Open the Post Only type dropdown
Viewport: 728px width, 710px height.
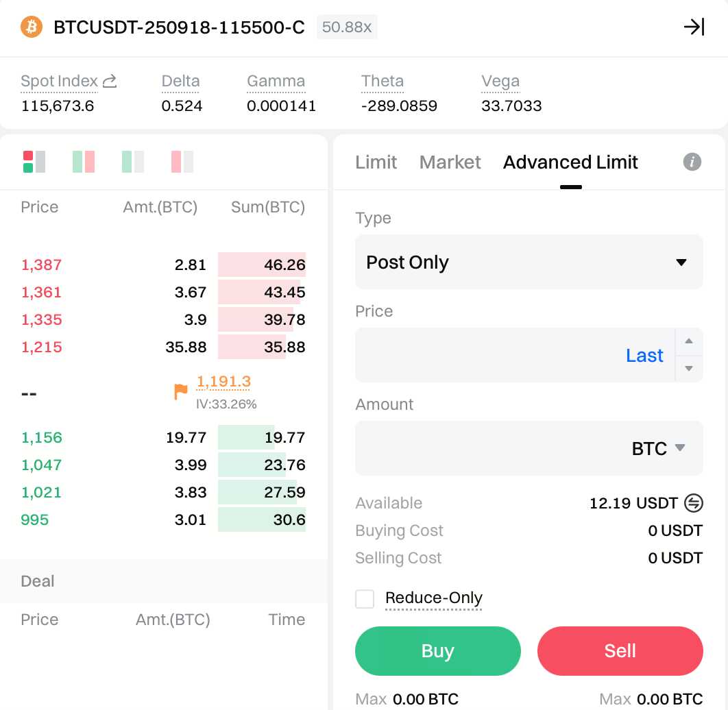point(529,262)
